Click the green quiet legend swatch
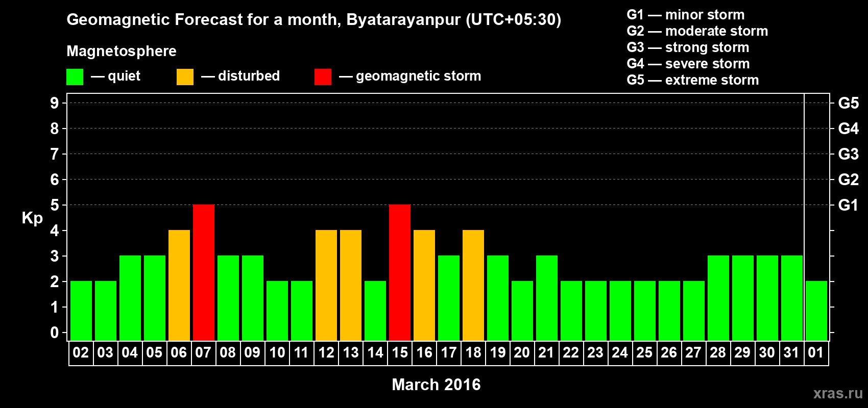 coord(75,77)
